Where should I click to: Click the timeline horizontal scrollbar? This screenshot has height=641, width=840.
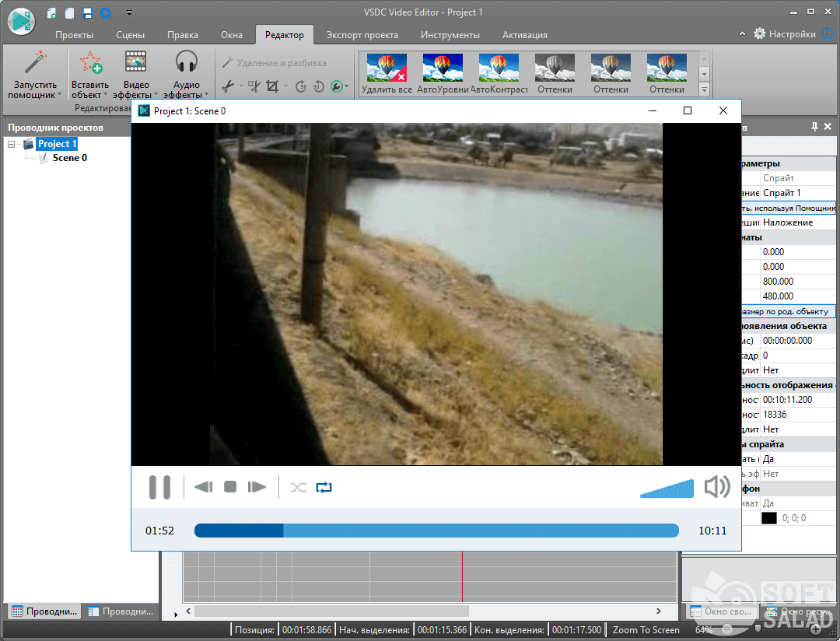click(331, 611)
